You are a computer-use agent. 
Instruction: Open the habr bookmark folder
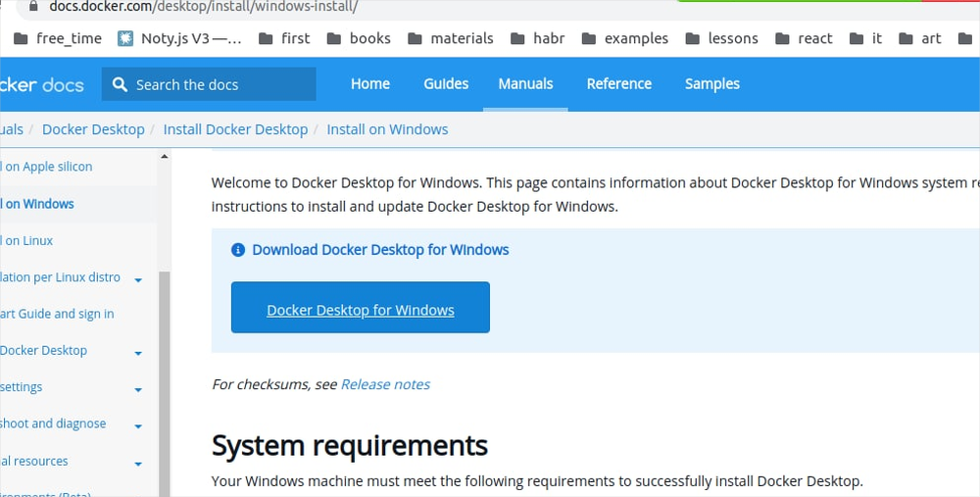click(537, 39)
